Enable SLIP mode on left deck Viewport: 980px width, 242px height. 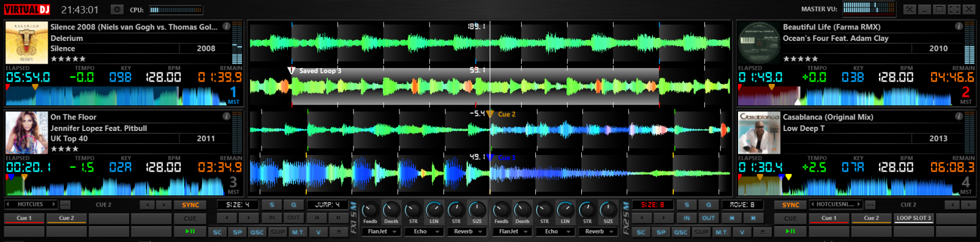tap(277, 232)
